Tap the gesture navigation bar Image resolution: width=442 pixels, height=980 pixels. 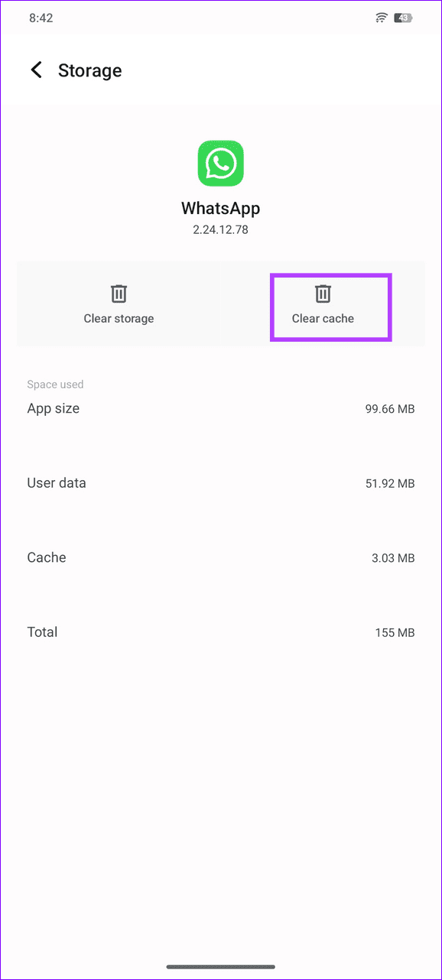pos(221,965)
